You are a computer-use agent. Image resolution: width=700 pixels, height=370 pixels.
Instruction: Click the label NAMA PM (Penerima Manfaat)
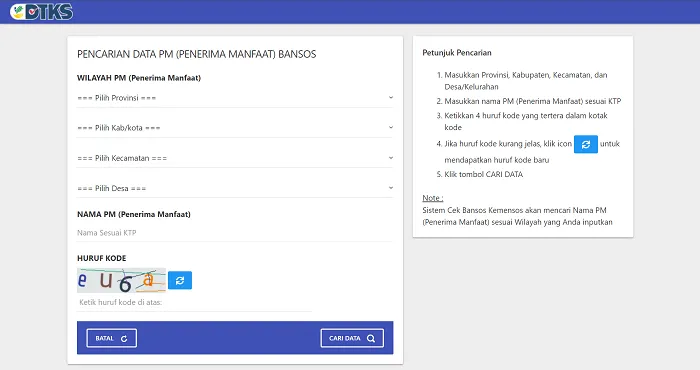[x=133, y=214]
